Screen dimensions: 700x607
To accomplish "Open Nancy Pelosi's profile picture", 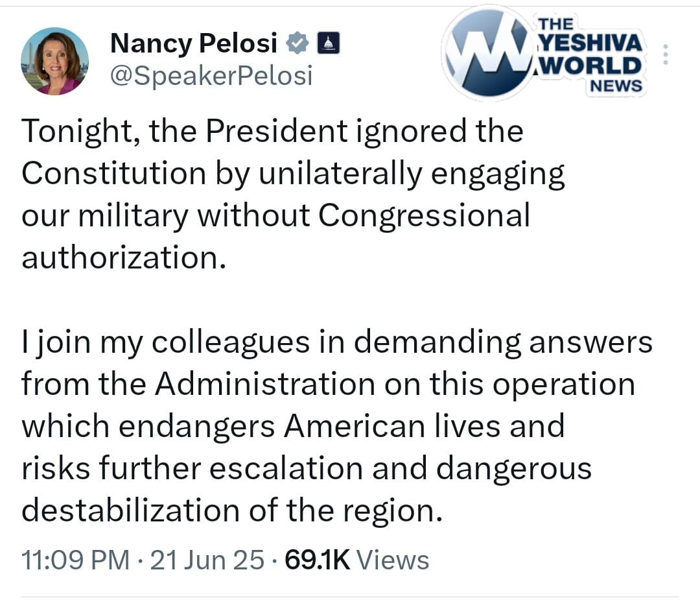I will [55, 62].
